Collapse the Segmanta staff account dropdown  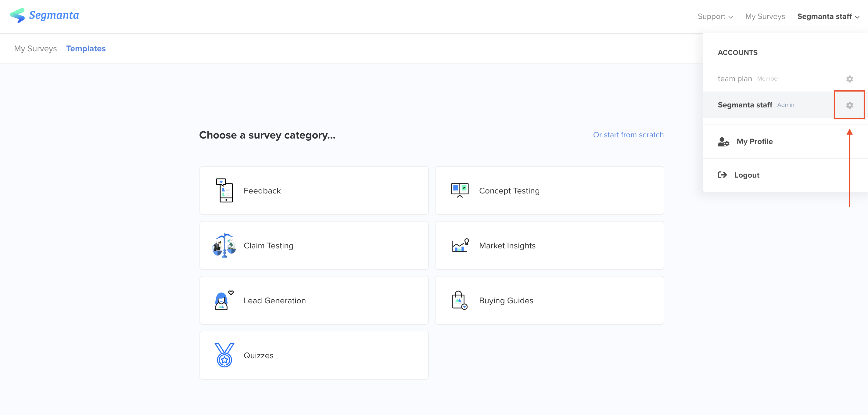[x=828, y=16]
